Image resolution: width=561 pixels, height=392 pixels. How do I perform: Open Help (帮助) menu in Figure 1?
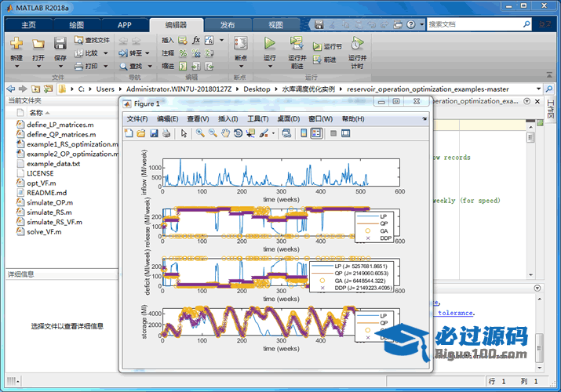[353, 119]
